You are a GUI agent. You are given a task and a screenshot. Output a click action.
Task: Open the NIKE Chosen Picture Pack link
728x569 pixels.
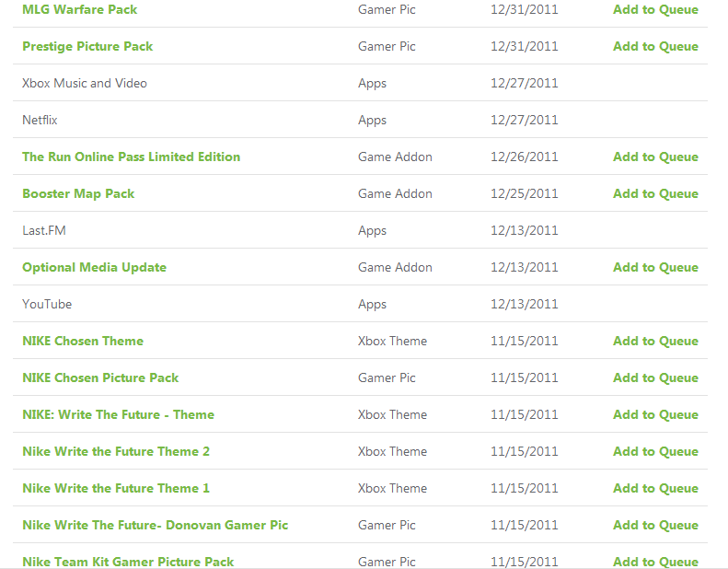[x=100, y=377]
